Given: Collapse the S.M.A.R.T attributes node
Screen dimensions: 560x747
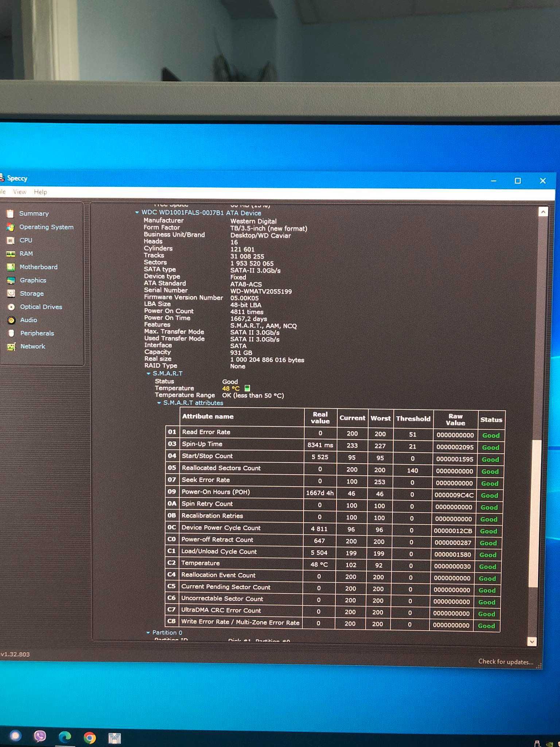Looking at the screenshot, I should coord(159,403).
